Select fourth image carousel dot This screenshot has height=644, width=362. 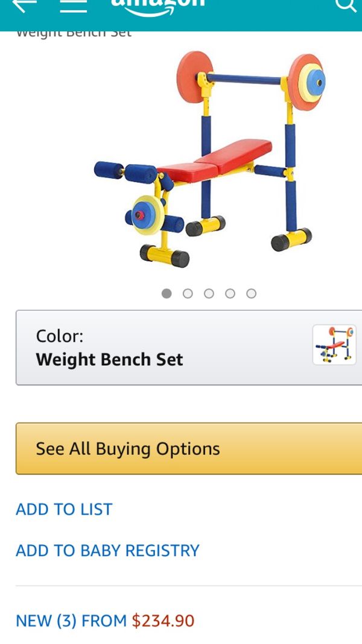(230, 293)
